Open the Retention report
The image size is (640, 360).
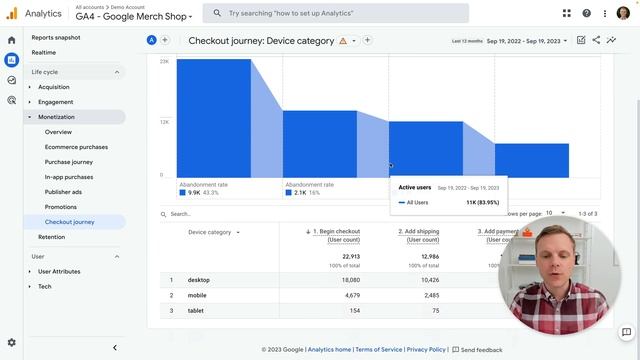[51, 237]
